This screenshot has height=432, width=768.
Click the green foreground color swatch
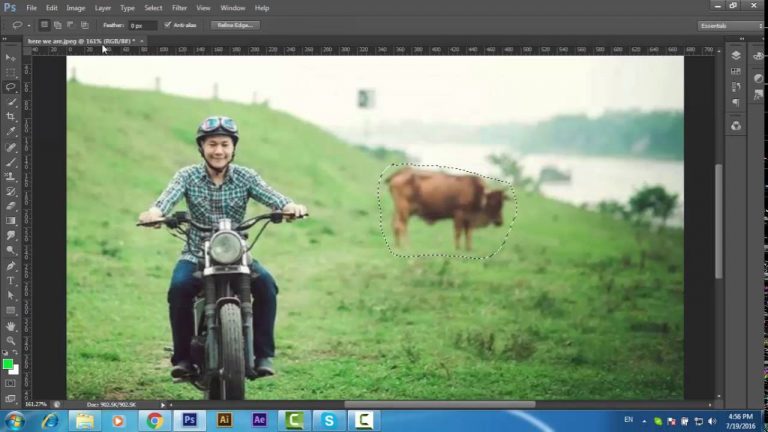click(9, 364)
